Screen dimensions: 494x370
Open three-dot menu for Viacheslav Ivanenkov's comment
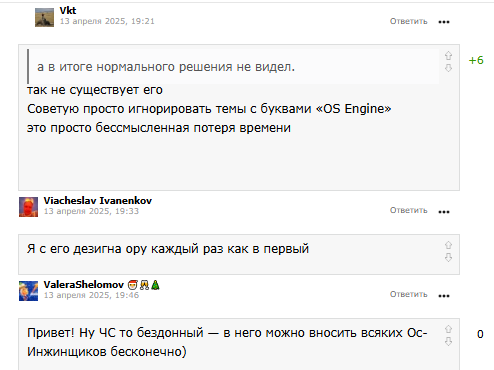click(x=444, y=212)
